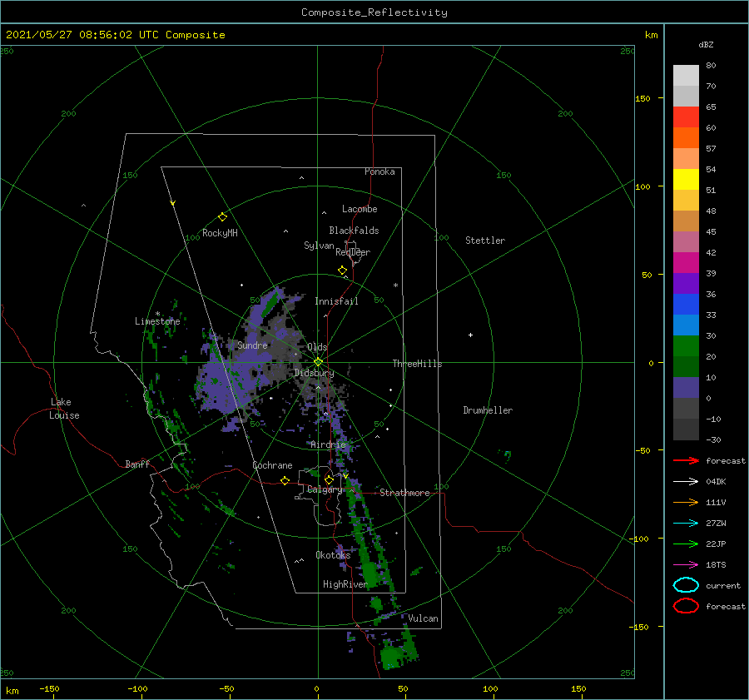
Task: Select the orange 111V arrow legend icon
Action: coord(686,502)
